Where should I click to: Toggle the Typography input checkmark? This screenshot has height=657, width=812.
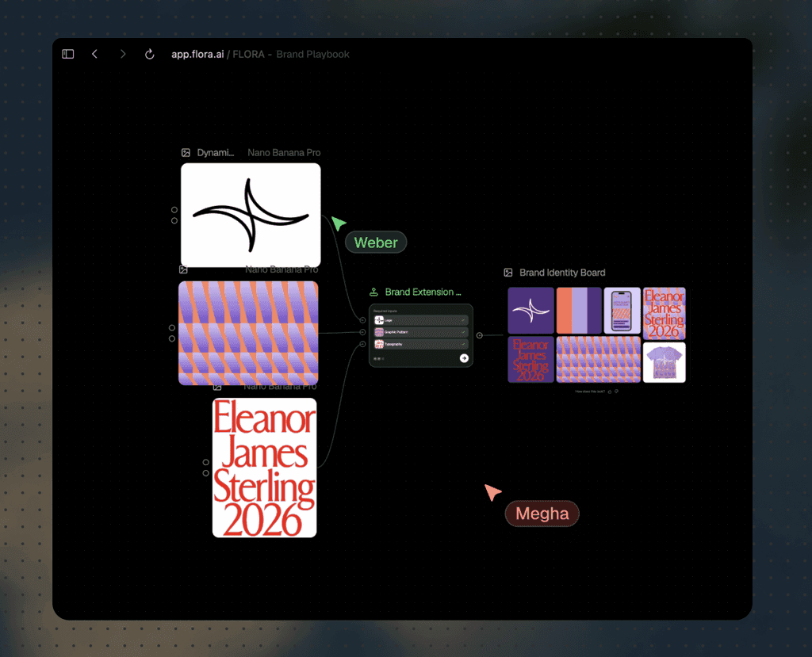click(x=463, y=344)
